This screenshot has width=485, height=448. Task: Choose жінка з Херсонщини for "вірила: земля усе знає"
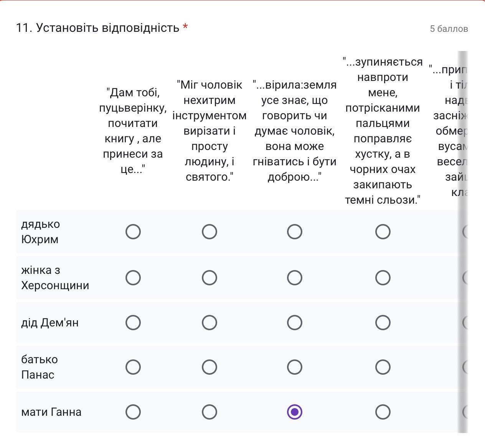click(x=295, y=278)
